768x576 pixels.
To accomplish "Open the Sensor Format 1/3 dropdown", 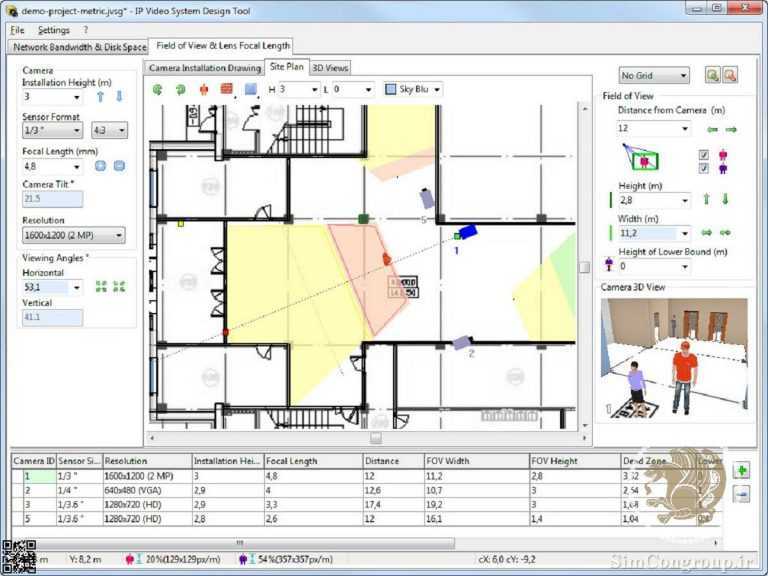I will [x=52, y=131].
